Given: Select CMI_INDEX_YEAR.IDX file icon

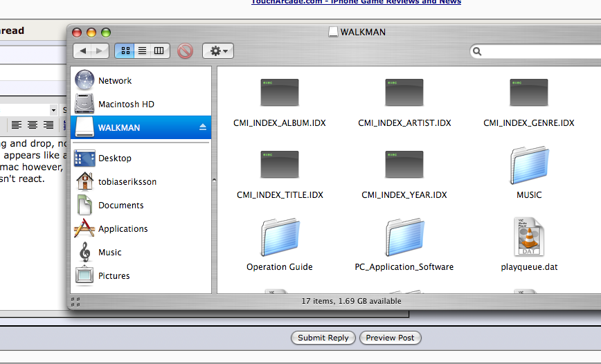Looking at the screenshot, I should point(404,165).
